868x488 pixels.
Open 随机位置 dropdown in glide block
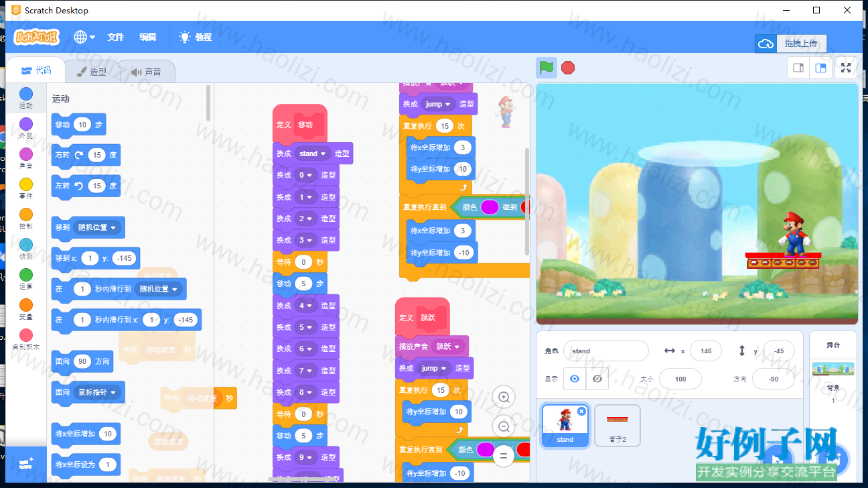tap(159, 289)
